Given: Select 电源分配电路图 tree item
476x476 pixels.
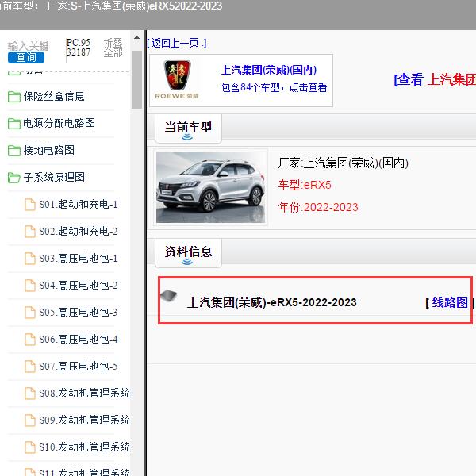Looking at the screenshot, I should [59, 123].
